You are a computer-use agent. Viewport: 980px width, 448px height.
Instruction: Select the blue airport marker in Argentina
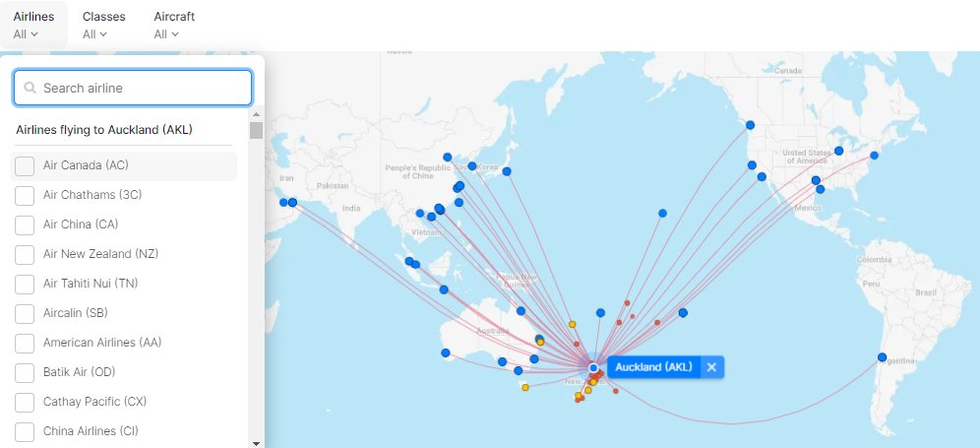(882, 357)
